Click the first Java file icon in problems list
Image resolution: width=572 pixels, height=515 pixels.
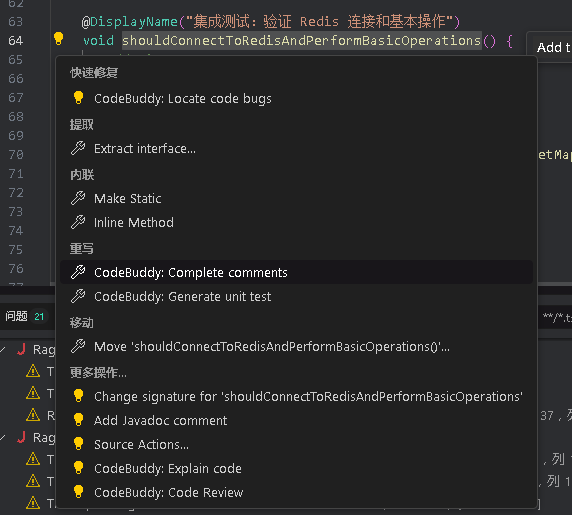coord(22,349)
